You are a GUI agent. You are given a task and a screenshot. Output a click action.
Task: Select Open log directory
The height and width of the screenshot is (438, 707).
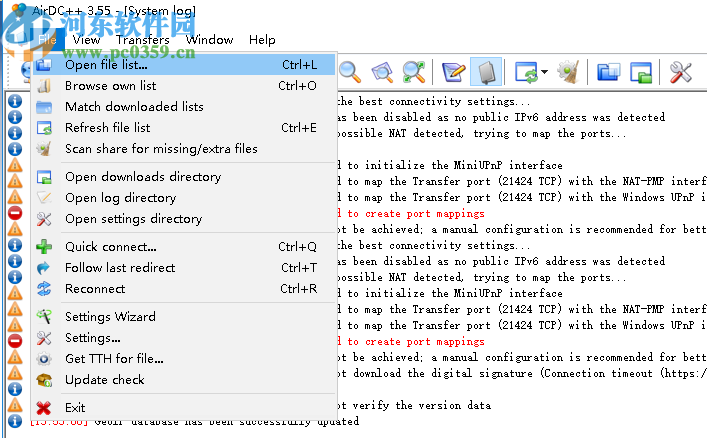coord(184,198)
